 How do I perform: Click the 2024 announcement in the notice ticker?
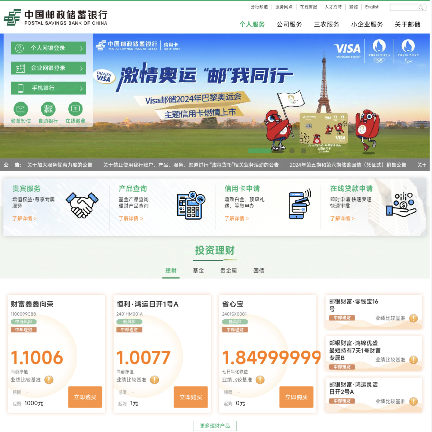(x=348, y=165)
